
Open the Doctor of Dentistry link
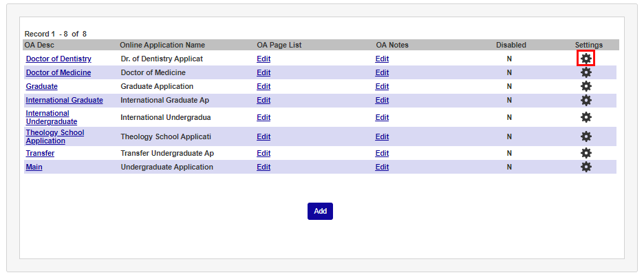tap(58, 59)
